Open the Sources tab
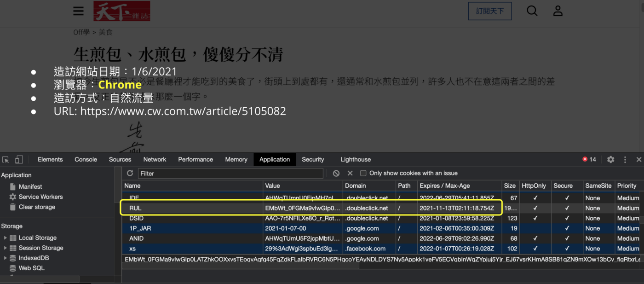Viewport: 644px width, 284px height. point(120,160)
